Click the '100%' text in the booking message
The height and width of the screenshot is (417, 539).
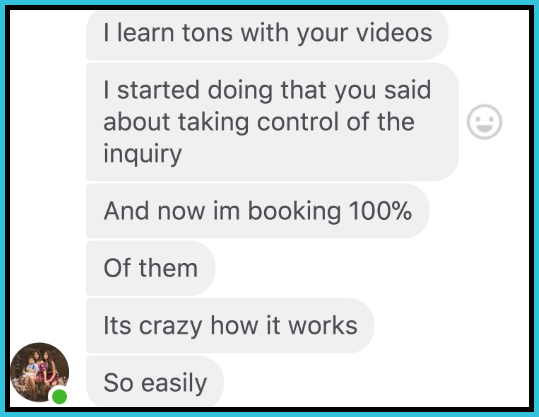pos(380,211)
